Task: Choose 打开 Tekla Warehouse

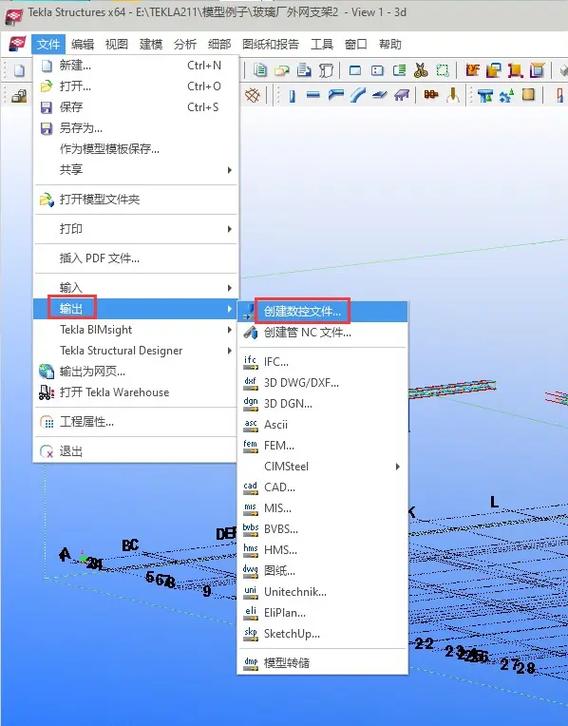Action: (136, 392)
